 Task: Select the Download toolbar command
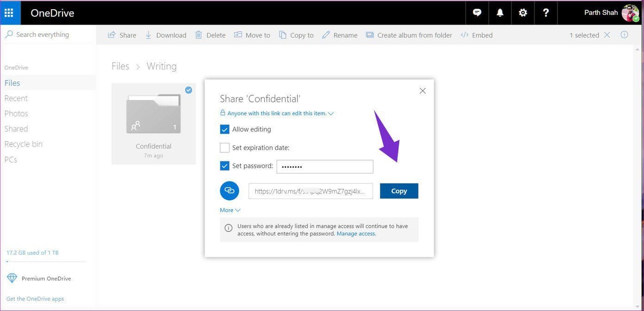(166, 35)
